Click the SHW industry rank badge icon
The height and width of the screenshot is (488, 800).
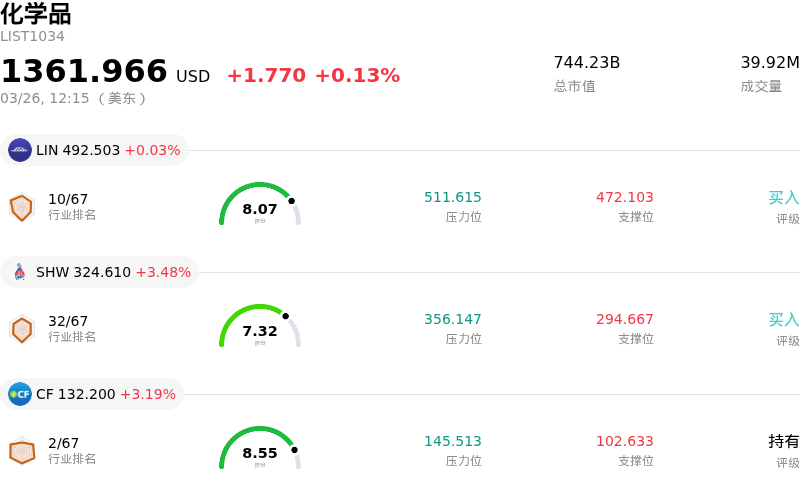(21, 329)
